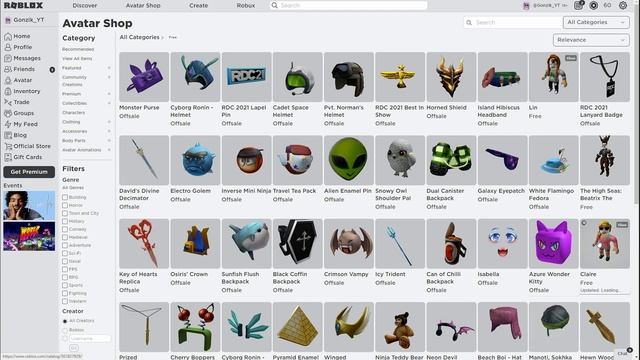This screenshot has width=640, height=360.
Task: Select the Recommended category
Action: [x=78, y=49]
